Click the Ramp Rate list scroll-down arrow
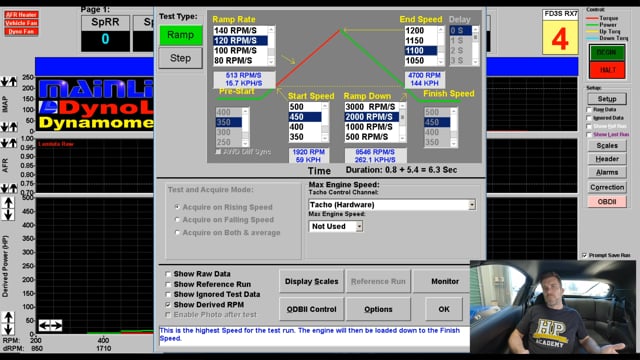 pyautogui.click(x=271, y=61)
